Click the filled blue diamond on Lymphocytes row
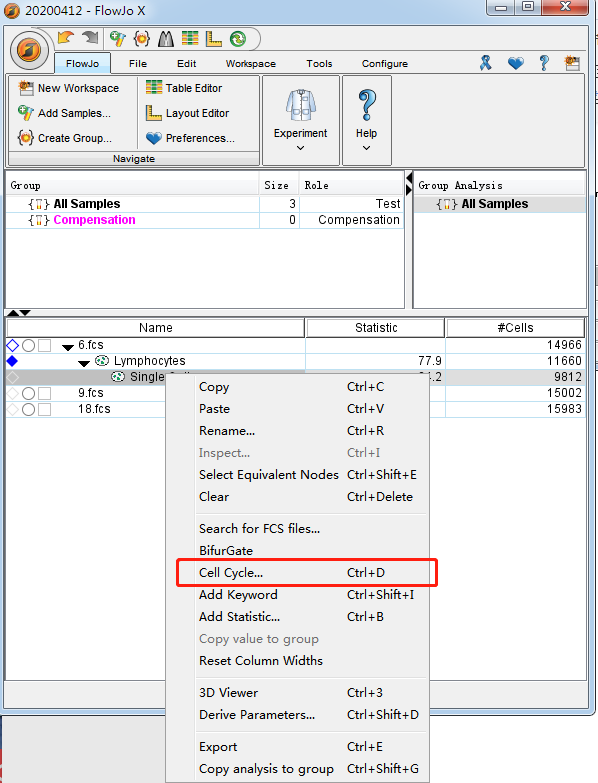 [12, 361]
